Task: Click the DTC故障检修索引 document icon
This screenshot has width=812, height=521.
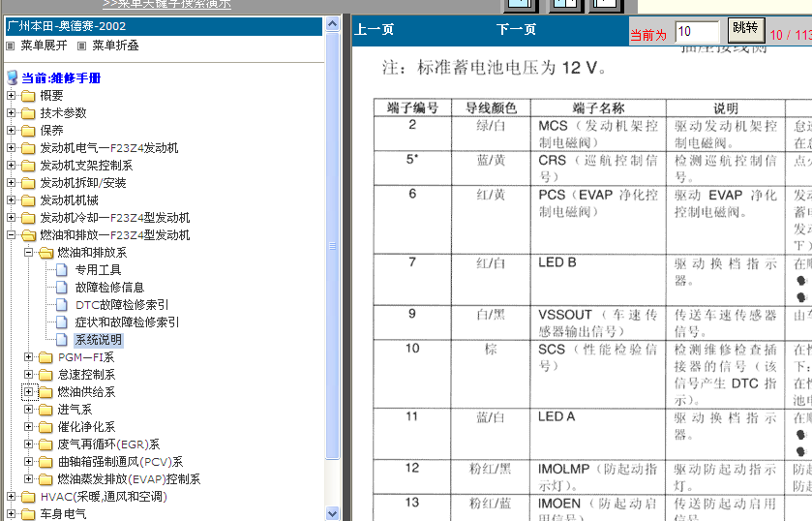Action: tap(62, 305)
